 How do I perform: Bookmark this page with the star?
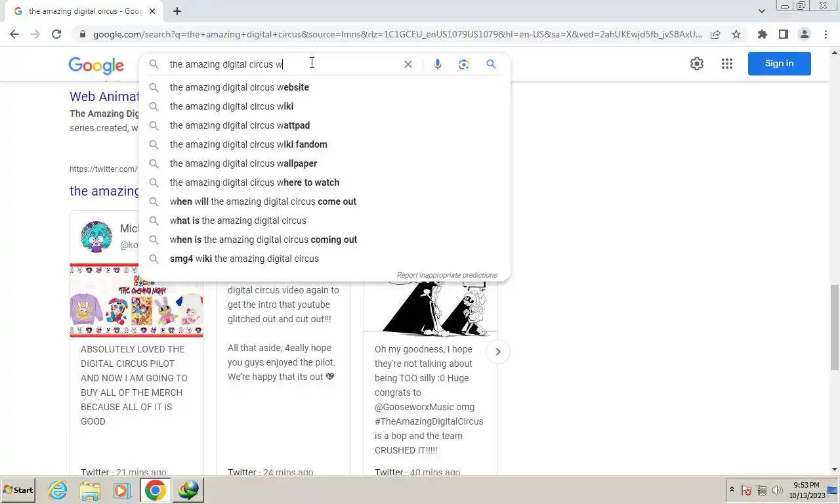point(736,34)
